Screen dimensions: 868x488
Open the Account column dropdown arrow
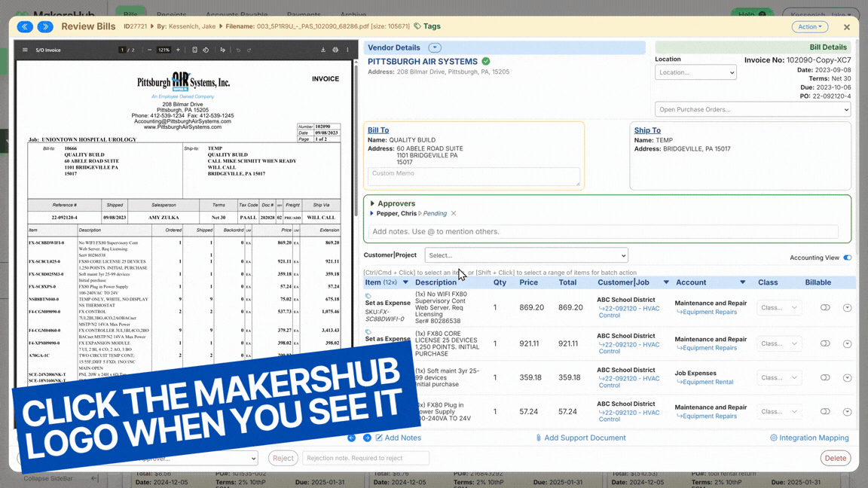742,282
